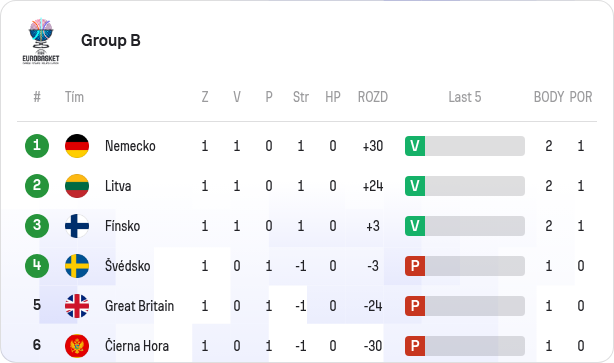Click Fínsko's Last 5 form bar
Screen dimensions: 614x363
coord(465,226)
